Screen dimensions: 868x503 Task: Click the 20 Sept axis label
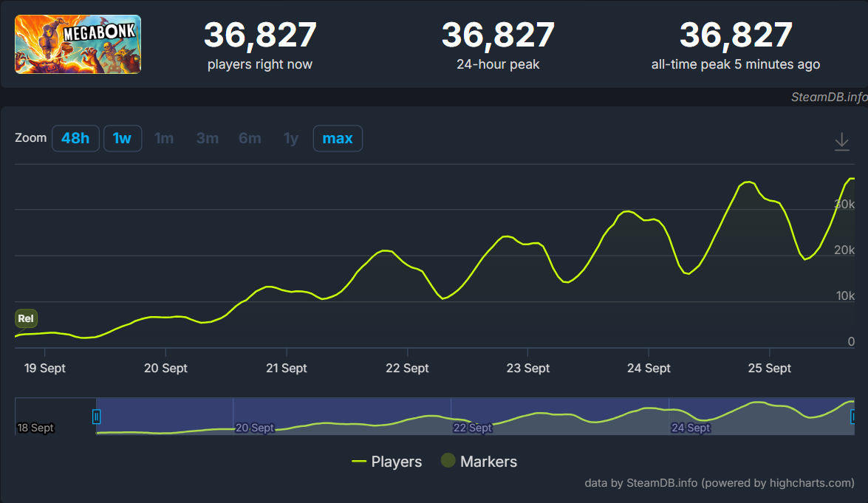[x=165, y=368]
